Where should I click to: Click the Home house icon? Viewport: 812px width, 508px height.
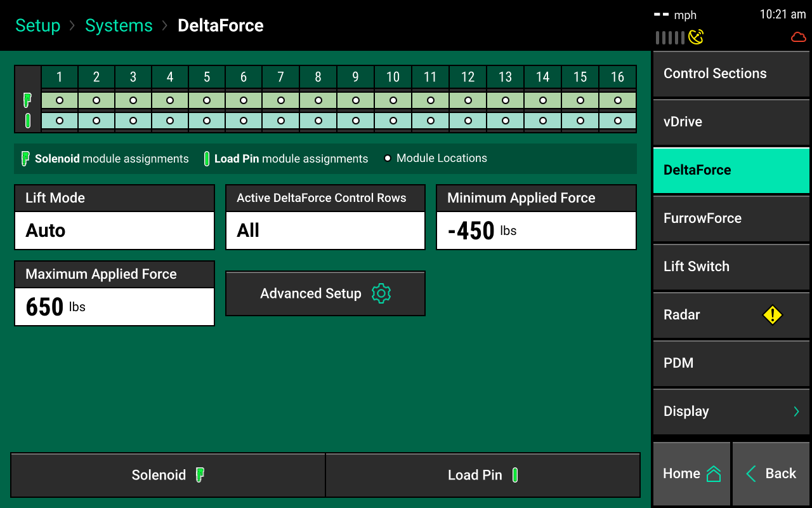click(714, 474)
